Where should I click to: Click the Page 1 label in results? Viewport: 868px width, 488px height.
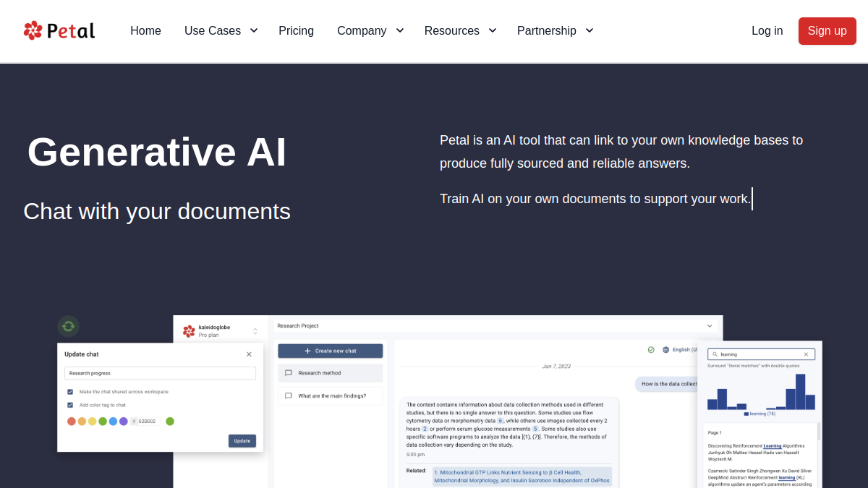715,432
